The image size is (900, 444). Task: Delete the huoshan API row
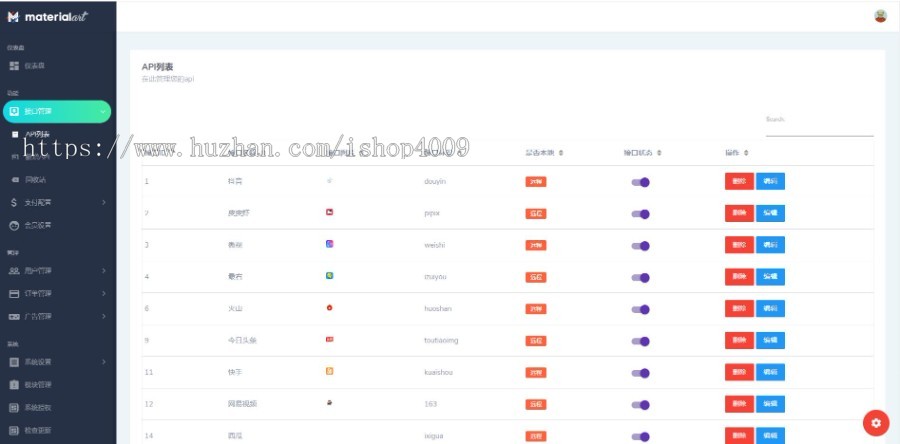click(x=739, y=309)
